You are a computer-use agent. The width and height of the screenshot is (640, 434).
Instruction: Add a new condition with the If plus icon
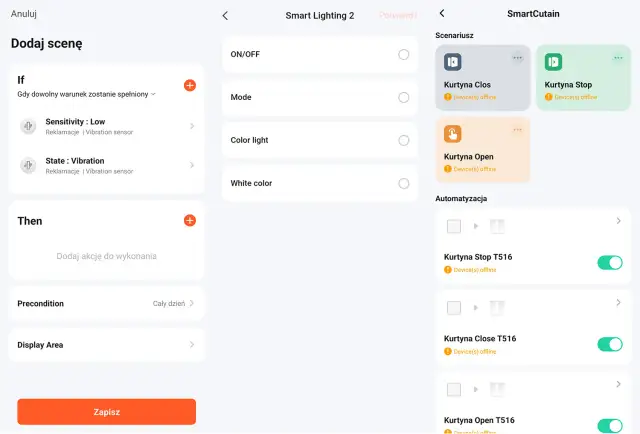pos(189,85)
